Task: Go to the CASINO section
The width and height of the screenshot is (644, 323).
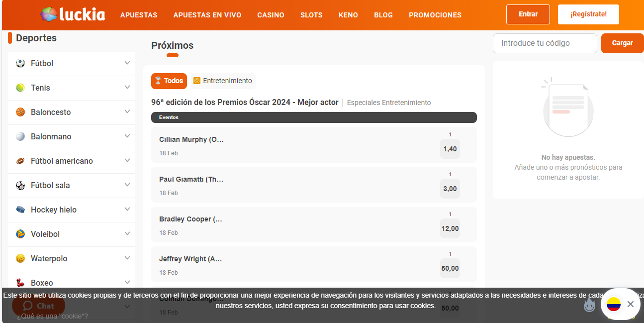Action: pos(271,15)
